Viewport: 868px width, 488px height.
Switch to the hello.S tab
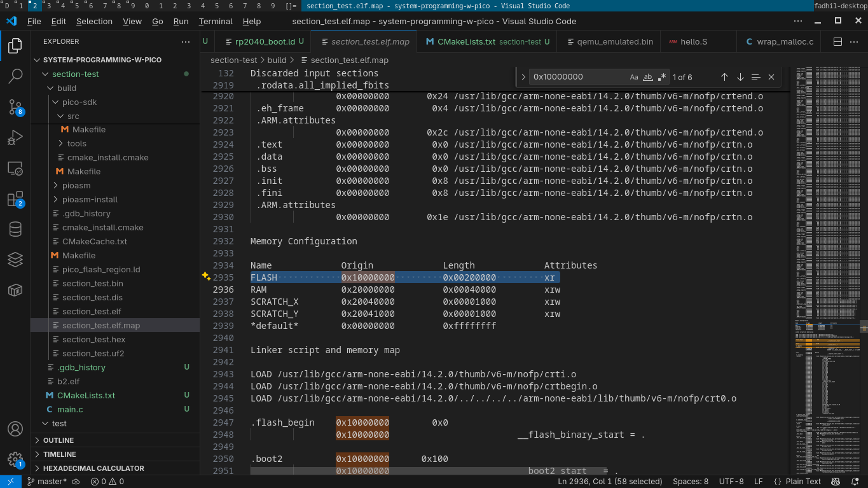[694, 42]
